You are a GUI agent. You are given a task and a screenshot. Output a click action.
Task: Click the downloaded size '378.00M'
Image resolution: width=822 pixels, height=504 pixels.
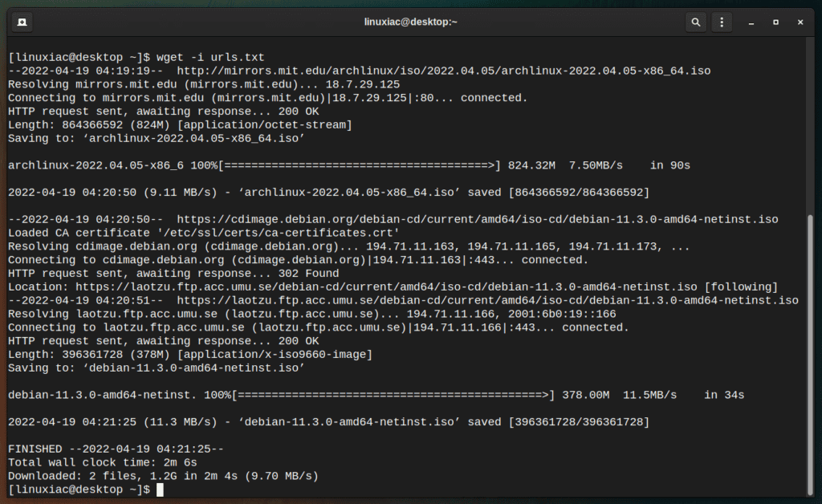point(585,395)
